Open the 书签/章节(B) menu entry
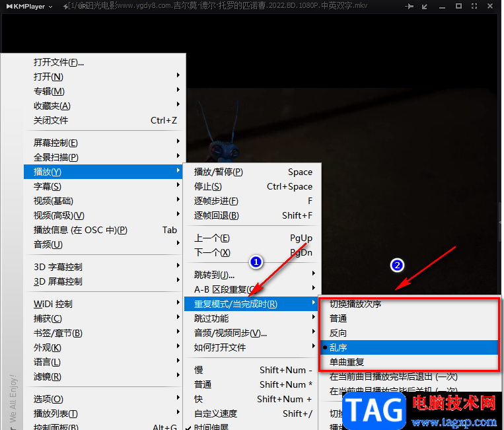This screenshot has width=504, height=430. click(103, 333)
